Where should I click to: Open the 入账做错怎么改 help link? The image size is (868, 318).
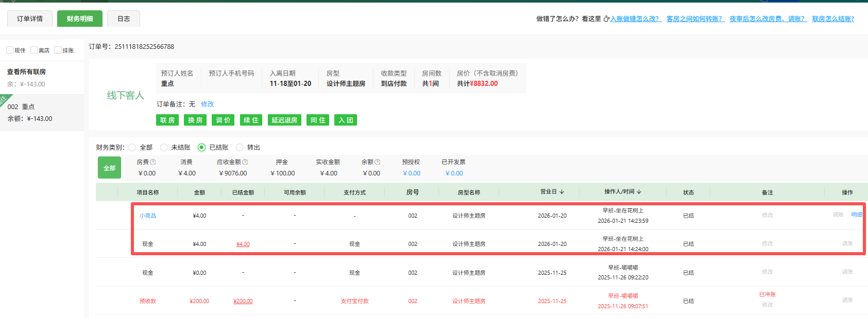pos(635,19)
